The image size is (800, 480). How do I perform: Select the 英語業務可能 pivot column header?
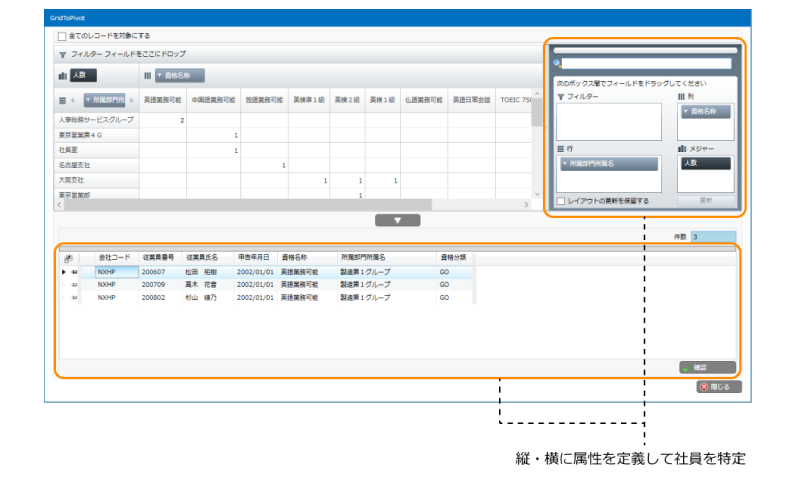tap(163, 100)
